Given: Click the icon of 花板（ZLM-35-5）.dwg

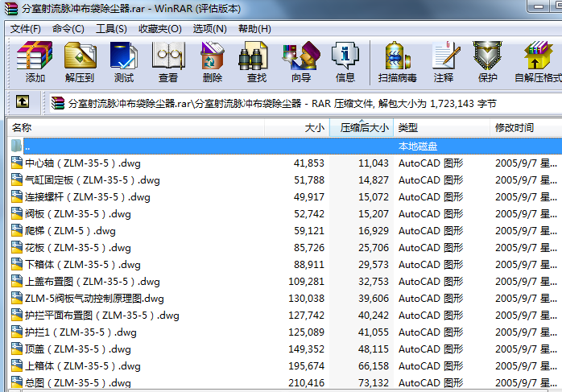Looking at the screenshot, I should click(x=16, y=247).
